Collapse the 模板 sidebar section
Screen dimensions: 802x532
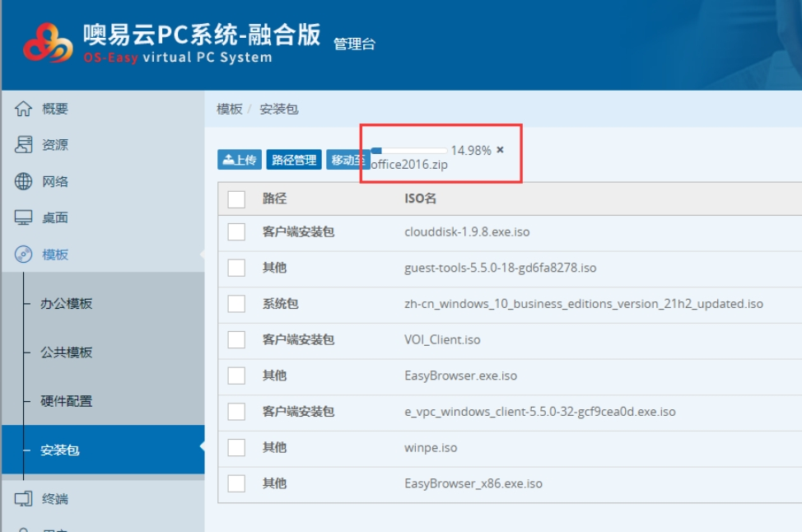pos(55,254)
